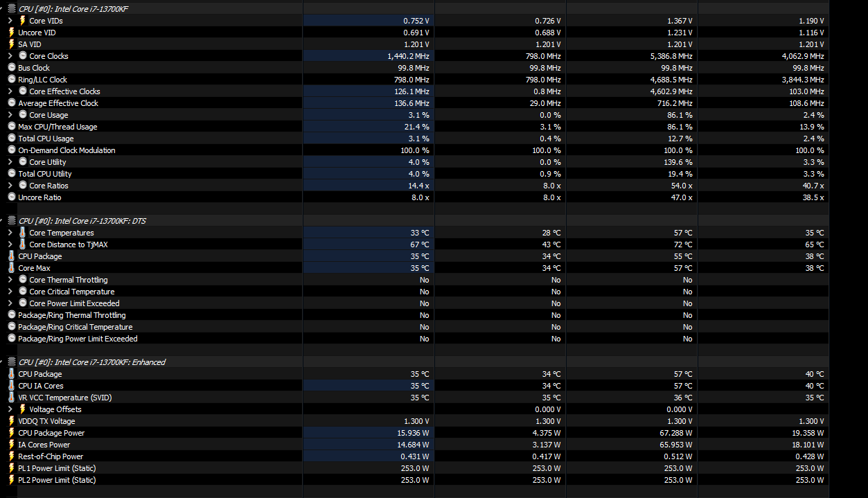Click the Core VIDs lightning bolt icon

click(x=22, y=21)
